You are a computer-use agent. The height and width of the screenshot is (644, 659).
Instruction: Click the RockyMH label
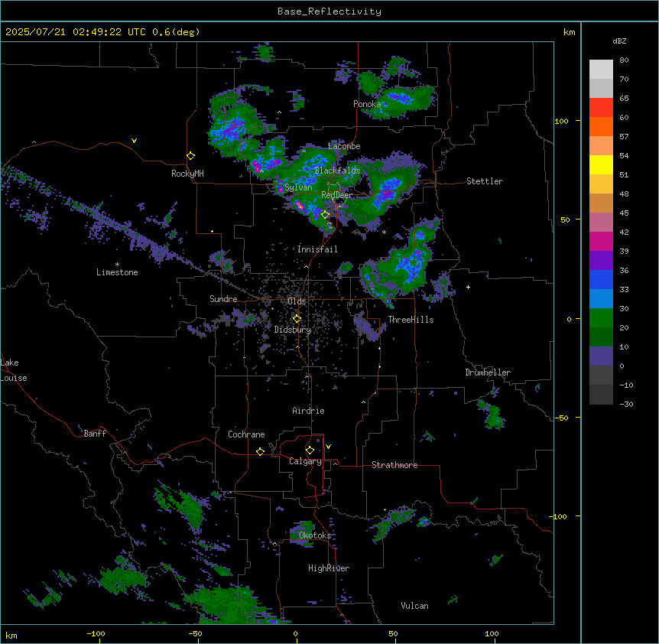pyautogui.click(x=187, y=174)
